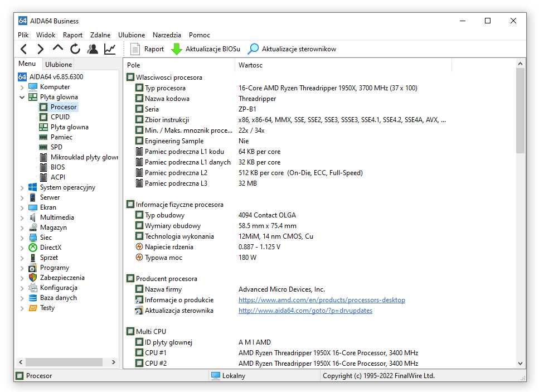The image size is (539, 392).
Task: Expand the DirectX tree node
Action: pos(22,248)
